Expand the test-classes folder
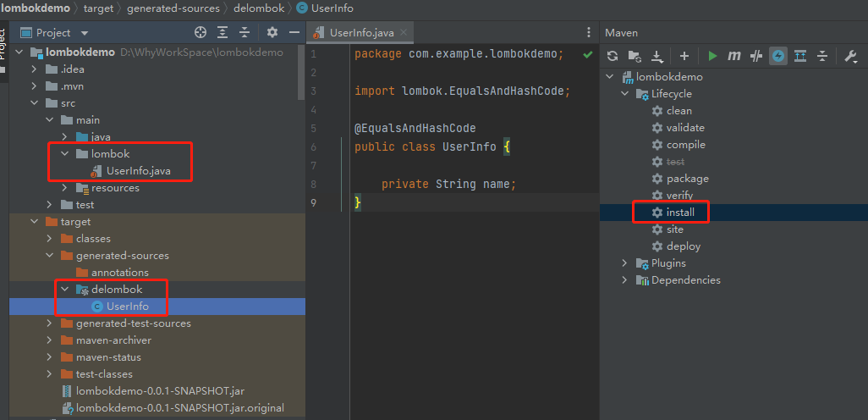The width and height of the screenshot is (868, 420). click(49, 374)
